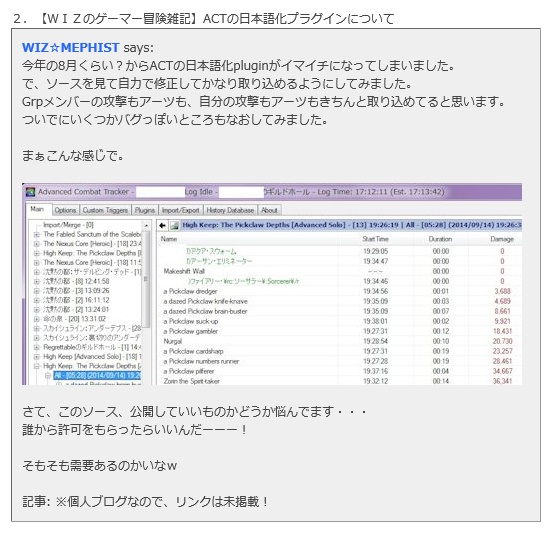Expand The Nexus Core [Heroic] [18] 23:4 node

36,244
